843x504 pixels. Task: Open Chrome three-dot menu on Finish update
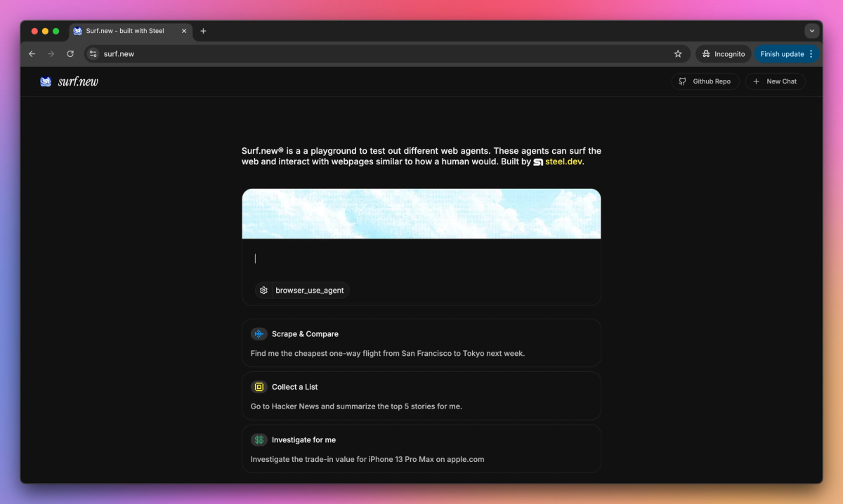coord(811,53)
